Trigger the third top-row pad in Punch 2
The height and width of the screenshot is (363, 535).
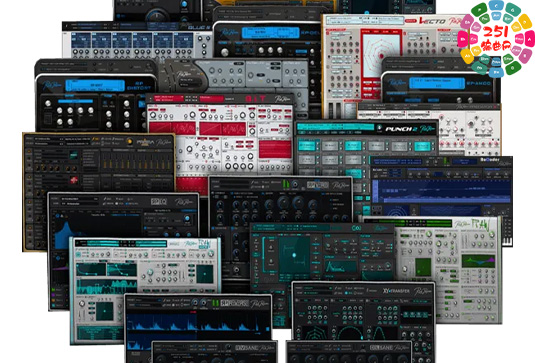pos(353,146)
